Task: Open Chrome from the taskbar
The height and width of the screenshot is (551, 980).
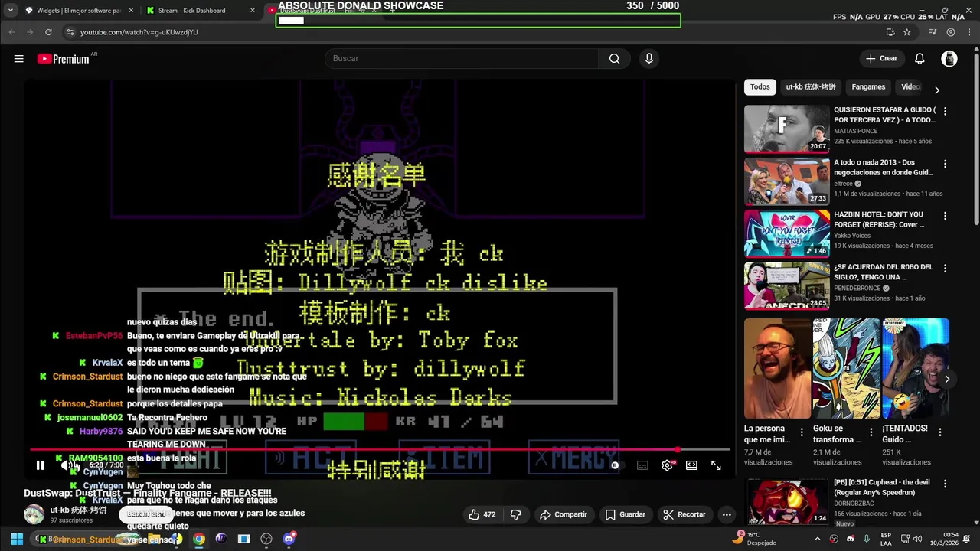Action: click(x=199, y=539)
